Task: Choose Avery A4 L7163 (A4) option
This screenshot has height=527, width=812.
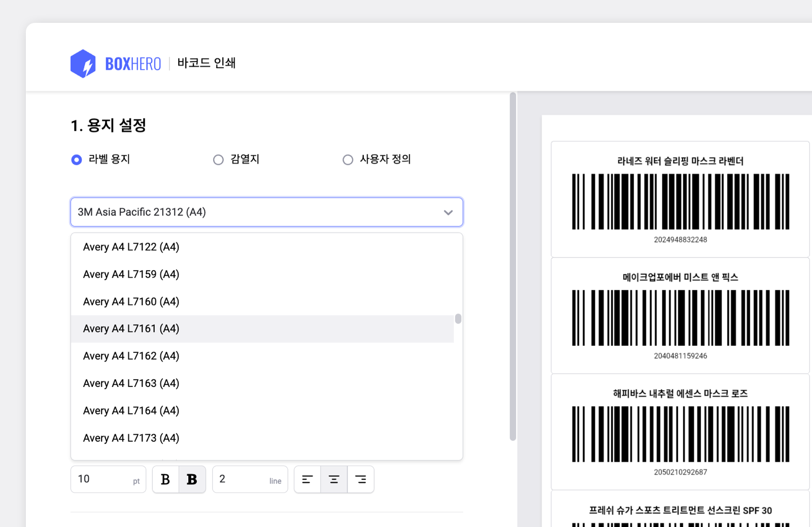Action: coord(262,383)
